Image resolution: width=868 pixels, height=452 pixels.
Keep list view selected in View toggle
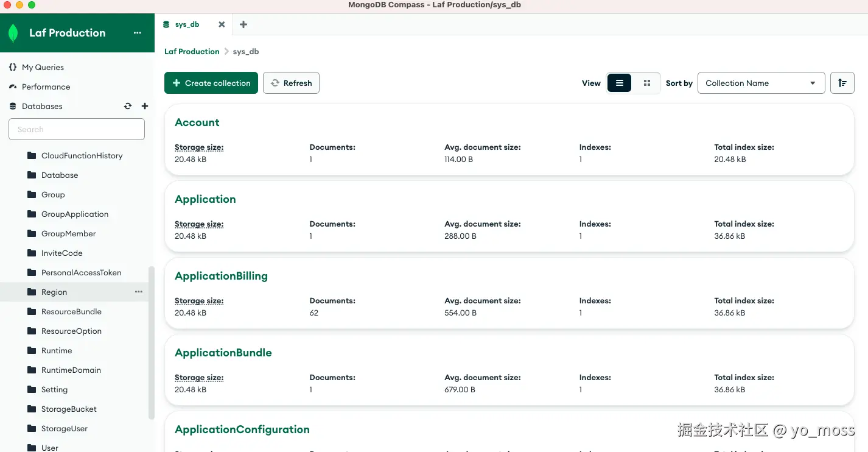coord(619,83)
